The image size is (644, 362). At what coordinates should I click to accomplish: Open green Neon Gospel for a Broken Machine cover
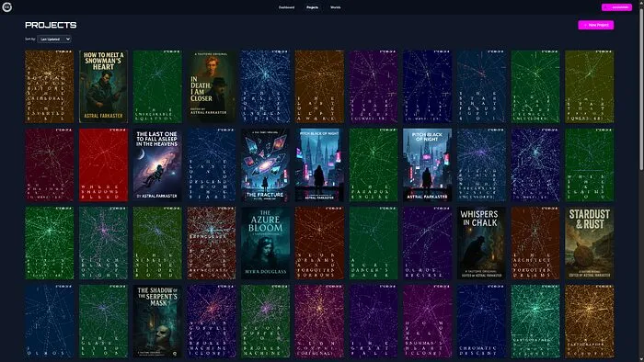[x=265, y=322]
